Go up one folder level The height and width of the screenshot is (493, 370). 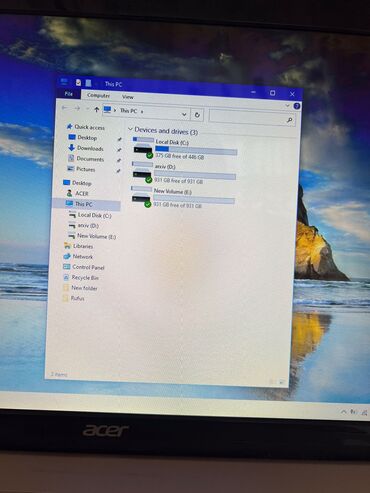pos(96,109)
